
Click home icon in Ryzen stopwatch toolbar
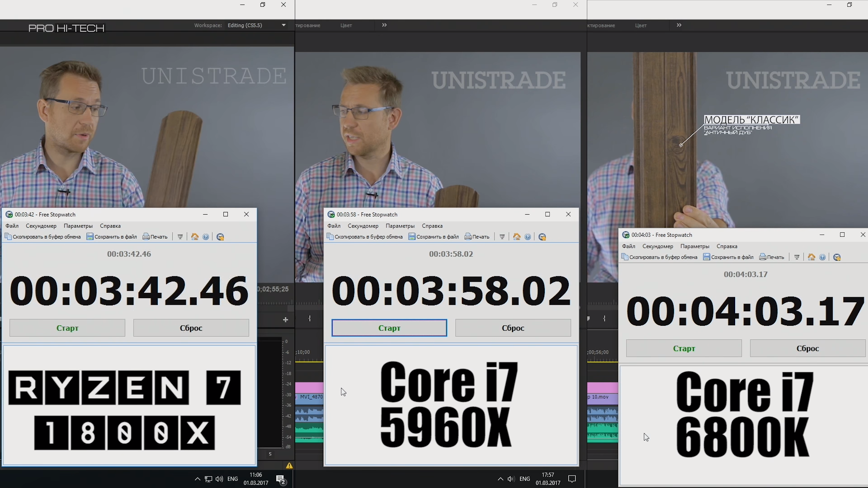coord(195,237)
